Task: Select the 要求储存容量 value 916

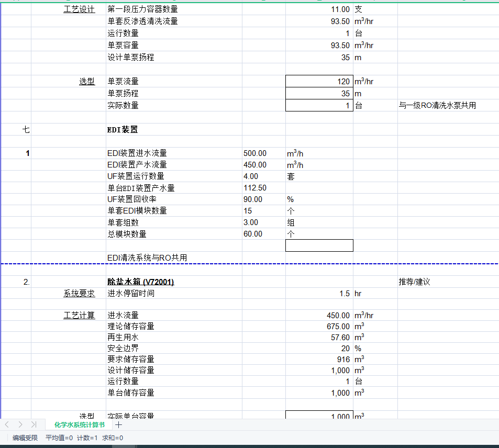Action: coord(319,359)
